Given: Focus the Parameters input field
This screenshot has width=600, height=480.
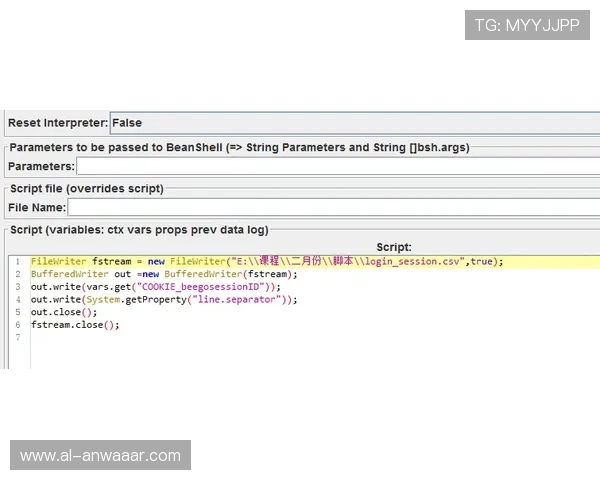Looking at the screenshot, I should tap(336, 166).
